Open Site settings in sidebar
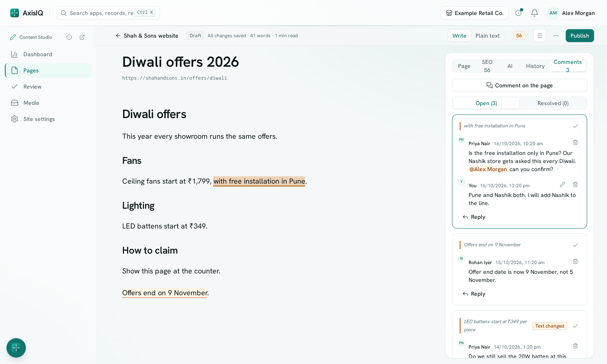The width and height of the screenshot is (607, 364). (x=48, y=119)
